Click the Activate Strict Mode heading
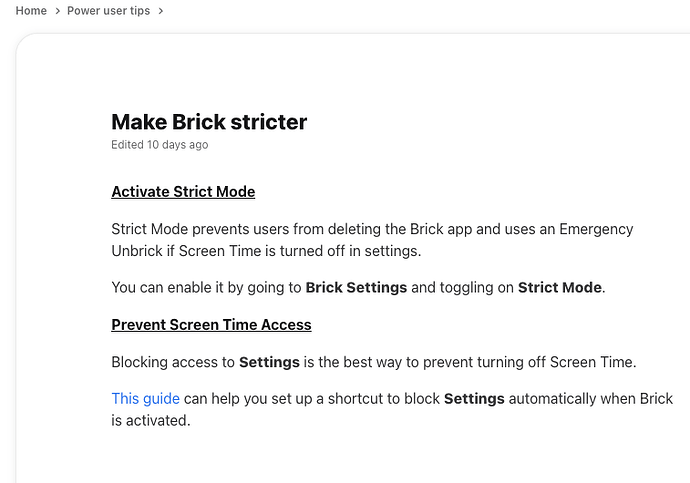The height and width of the screenshot is (483, 690). coord(183,192)
